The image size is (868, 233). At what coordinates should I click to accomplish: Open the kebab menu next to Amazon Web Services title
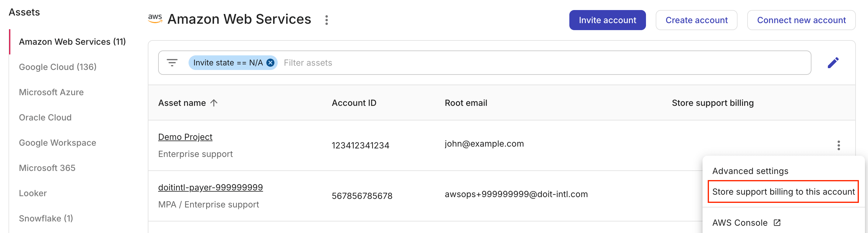pyautogui.click(x=327, y=20)
